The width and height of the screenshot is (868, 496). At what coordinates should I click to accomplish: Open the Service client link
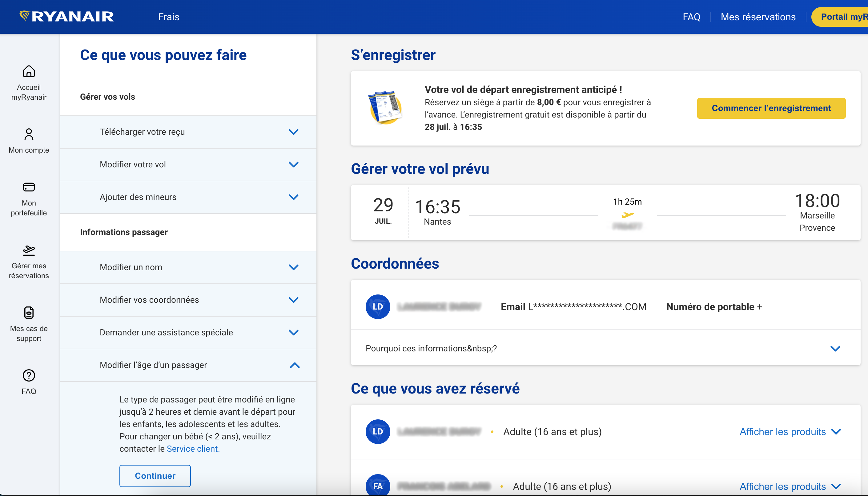pyautogui.click(x=193, y=449)
